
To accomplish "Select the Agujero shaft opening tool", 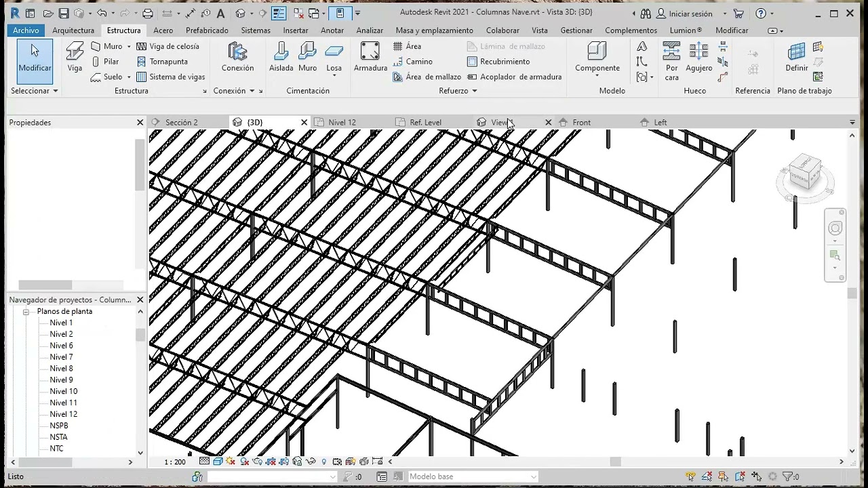I will [698, 57].
